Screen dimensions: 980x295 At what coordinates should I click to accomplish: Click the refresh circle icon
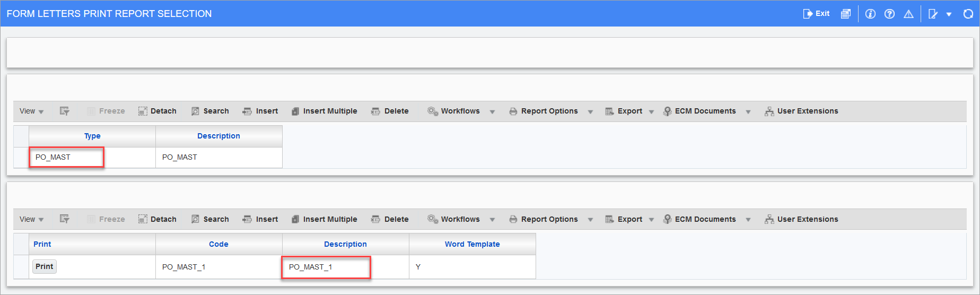[968, 14]
